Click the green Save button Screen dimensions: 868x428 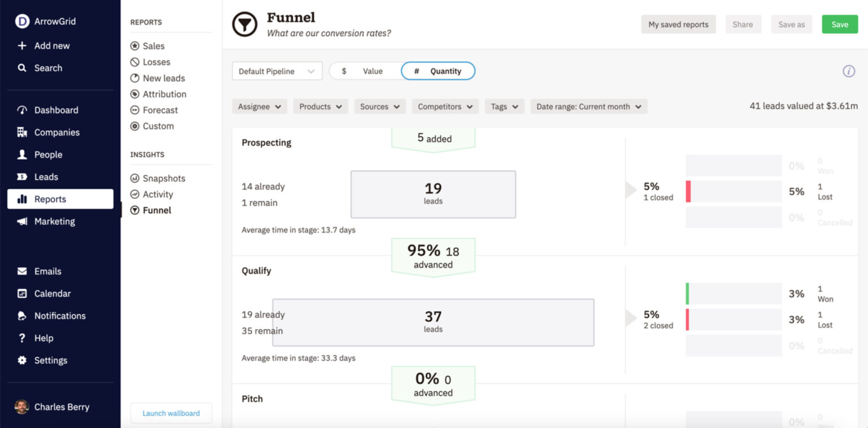tap(839, 24)
